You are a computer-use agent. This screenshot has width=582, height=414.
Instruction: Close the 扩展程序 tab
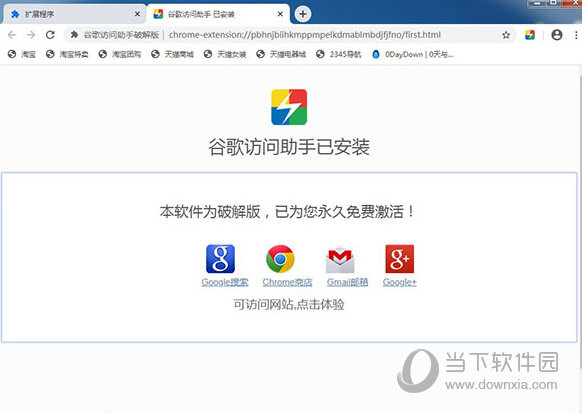click(137, 14)
